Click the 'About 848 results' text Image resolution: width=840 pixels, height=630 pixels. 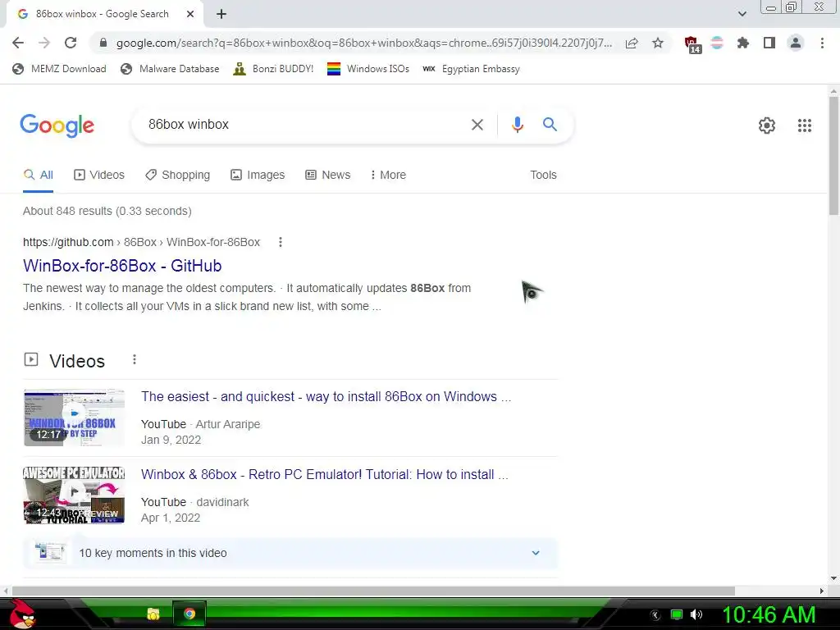pos(107,211)
